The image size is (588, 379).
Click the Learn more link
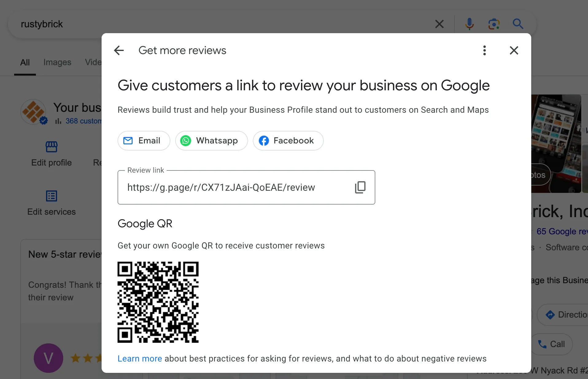point(140,358)
